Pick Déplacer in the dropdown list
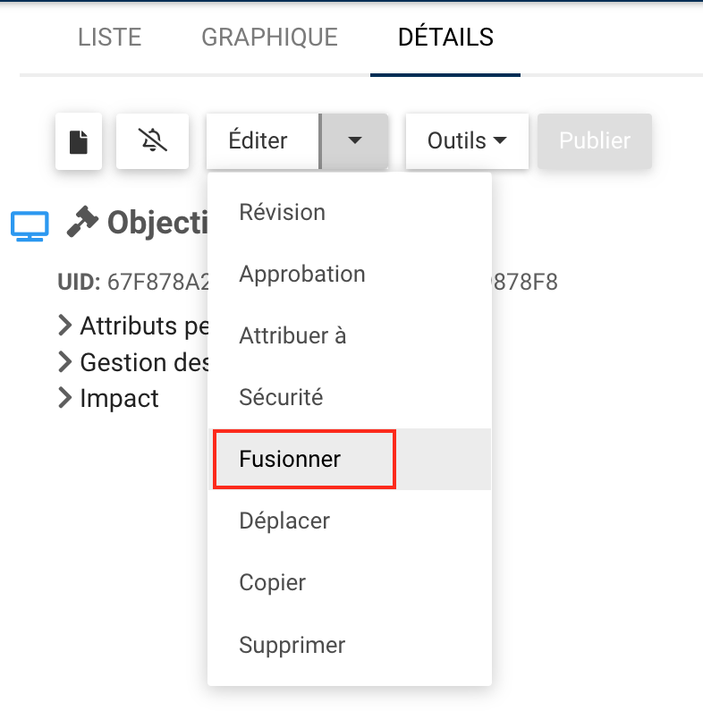Screen dimensions: 703x728 (284, 521)
